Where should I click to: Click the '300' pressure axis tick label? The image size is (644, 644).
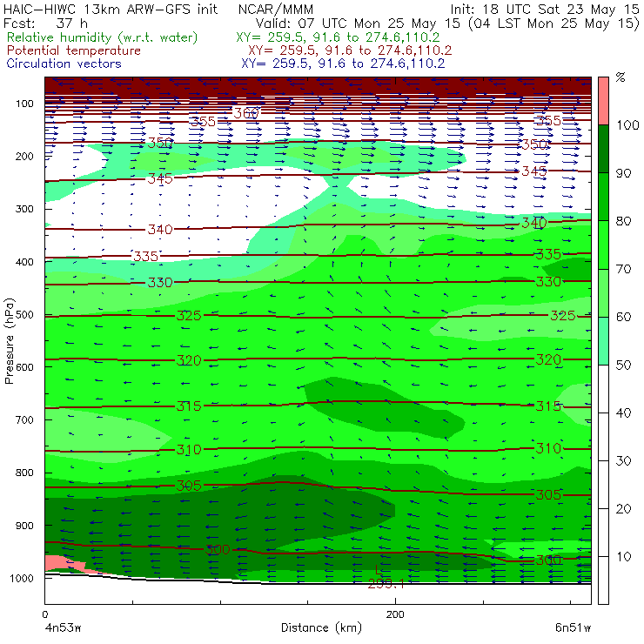point(24,209)
